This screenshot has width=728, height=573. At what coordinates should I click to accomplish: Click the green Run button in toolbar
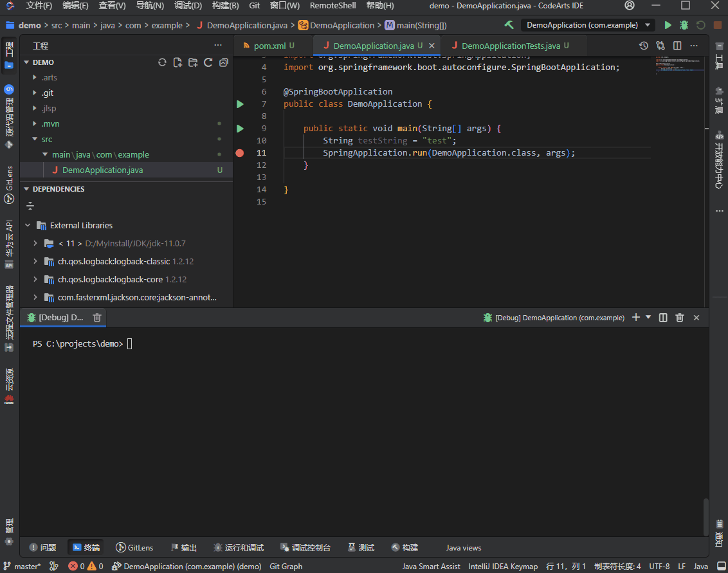(x=668, y=25)
